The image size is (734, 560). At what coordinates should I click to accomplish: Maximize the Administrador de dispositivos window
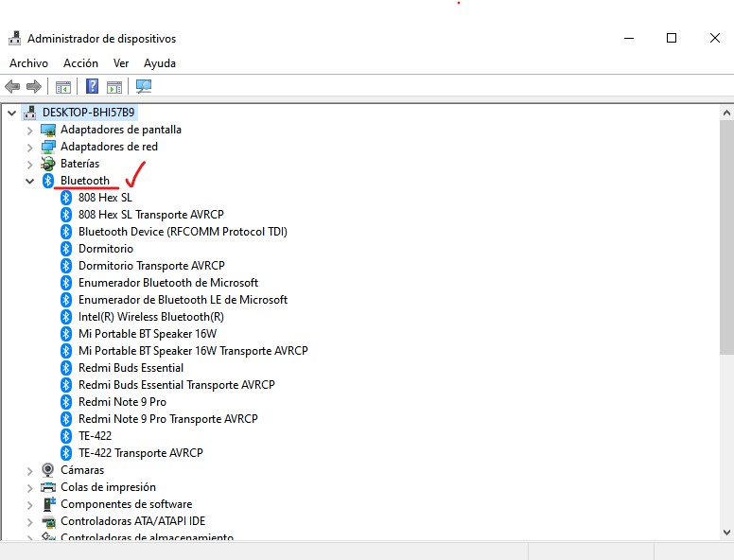[x=672, y=39]
